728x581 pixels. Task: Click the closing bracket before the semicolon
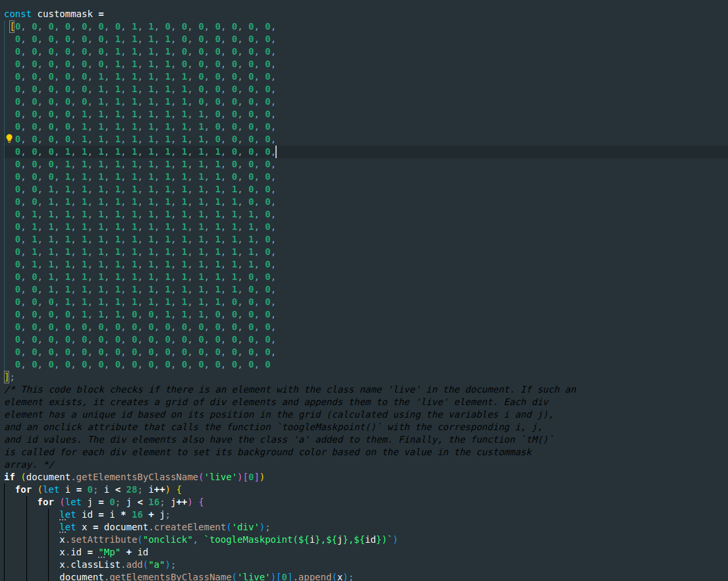7,377
